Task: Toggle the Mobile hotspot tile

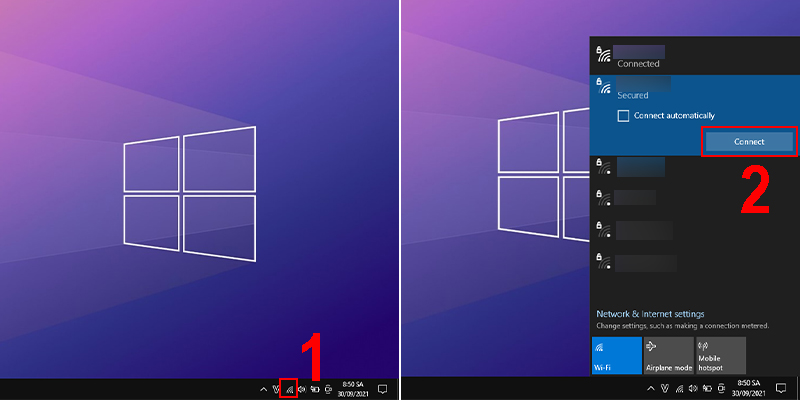Action: point(721,355)
